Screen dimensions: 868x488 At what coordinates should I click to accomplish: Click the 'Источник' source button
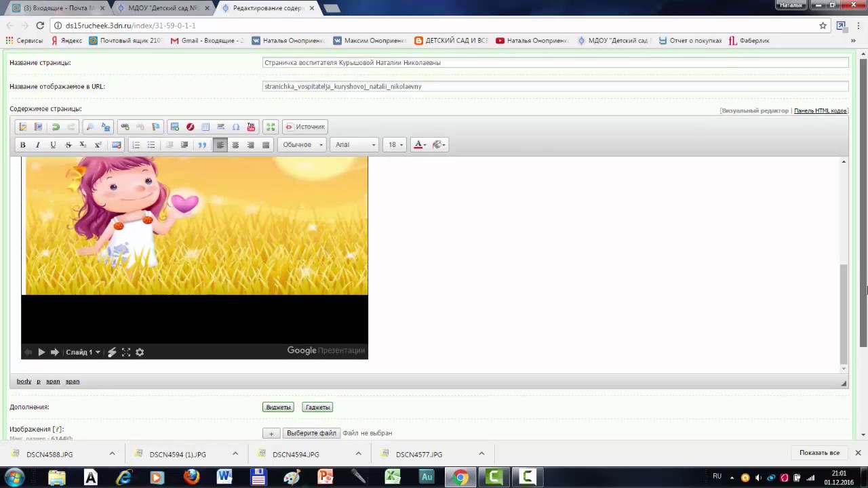coord(305,127)
